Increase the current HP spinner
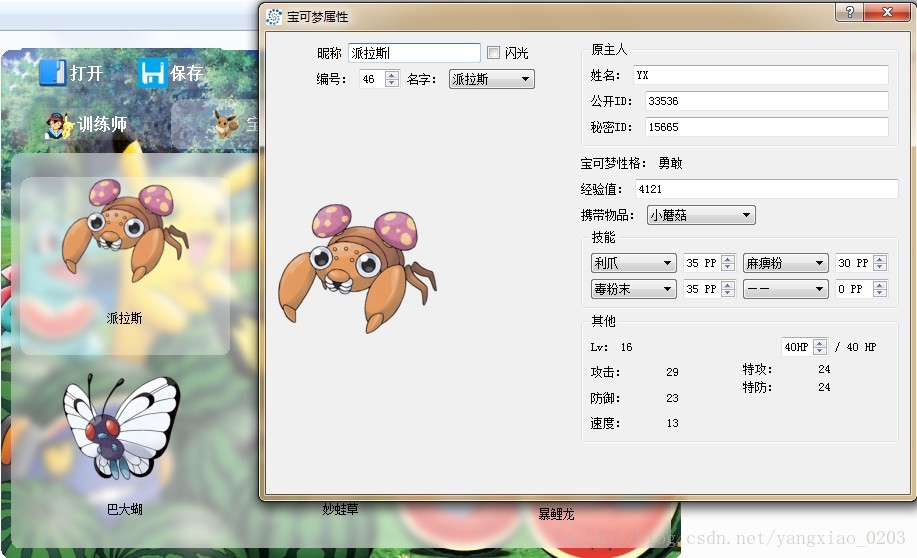This screenshot has width=917, height=558. (x=820, y=343)
